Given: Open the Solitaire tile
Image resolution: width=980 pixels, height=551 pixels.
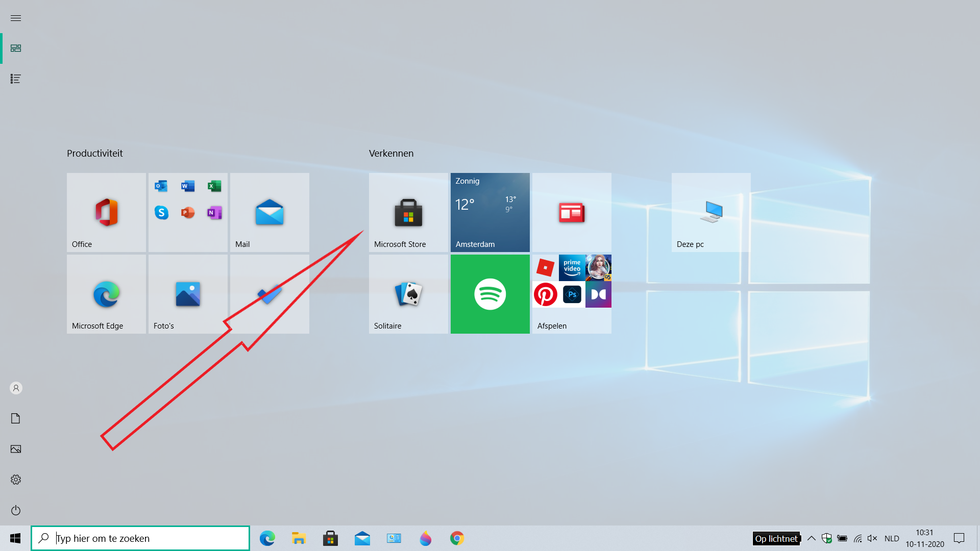Looking at the screenshot, I should coord(408,294).
